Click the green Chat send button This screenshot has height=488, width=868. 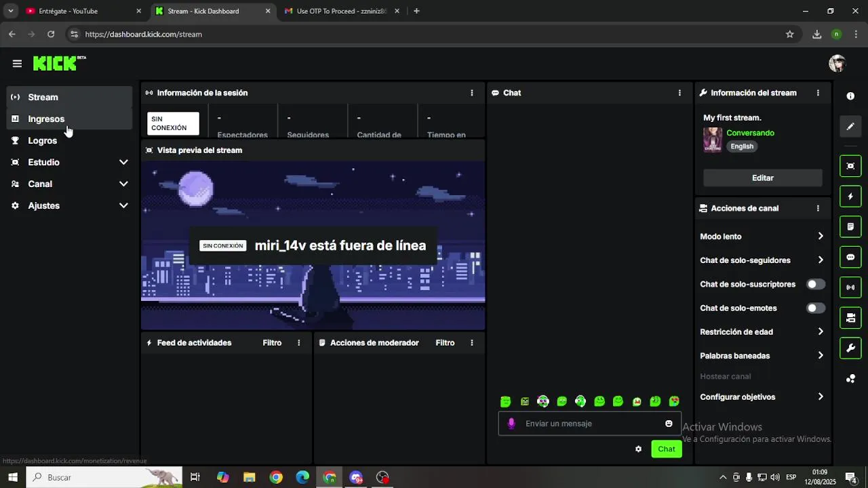(667, 449)
